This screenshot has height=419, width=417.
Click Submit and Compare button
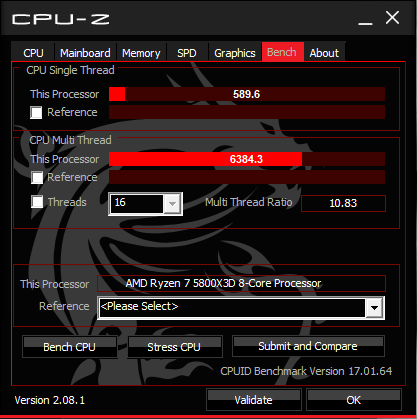pos(308,346)
